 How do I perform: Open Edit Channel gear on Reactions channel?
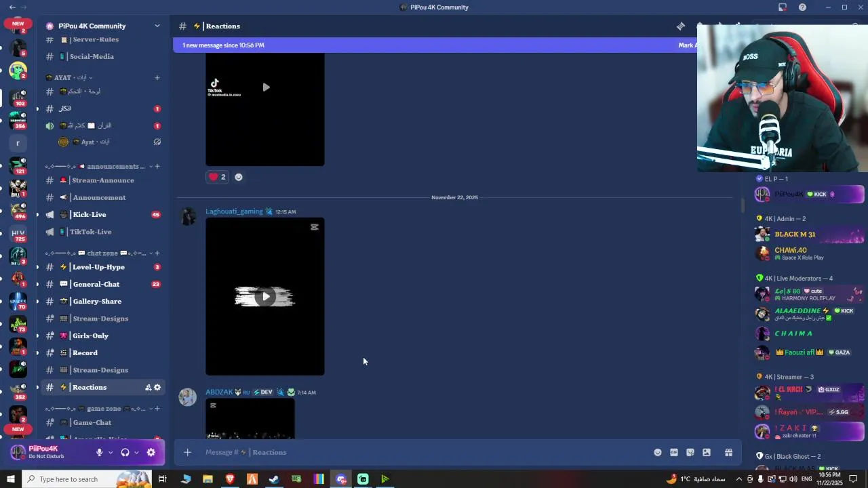point(157,387)
